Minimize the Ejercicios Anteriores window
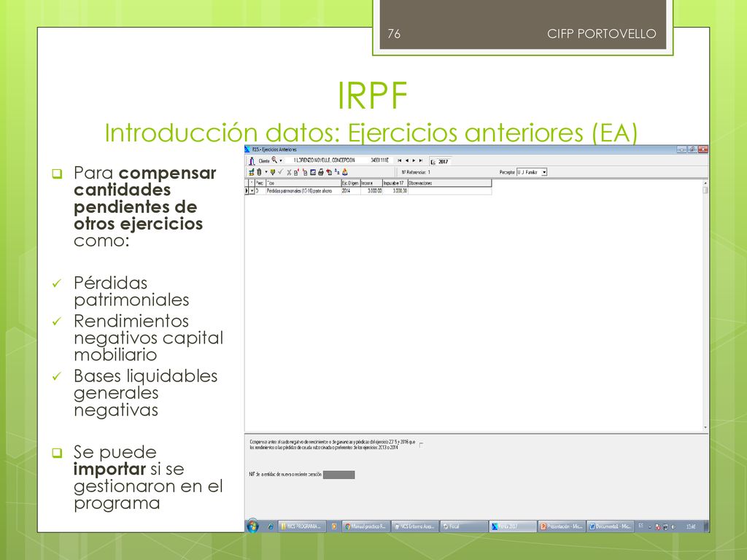Viewport: 747px width, 560px height. click(682, 149)
